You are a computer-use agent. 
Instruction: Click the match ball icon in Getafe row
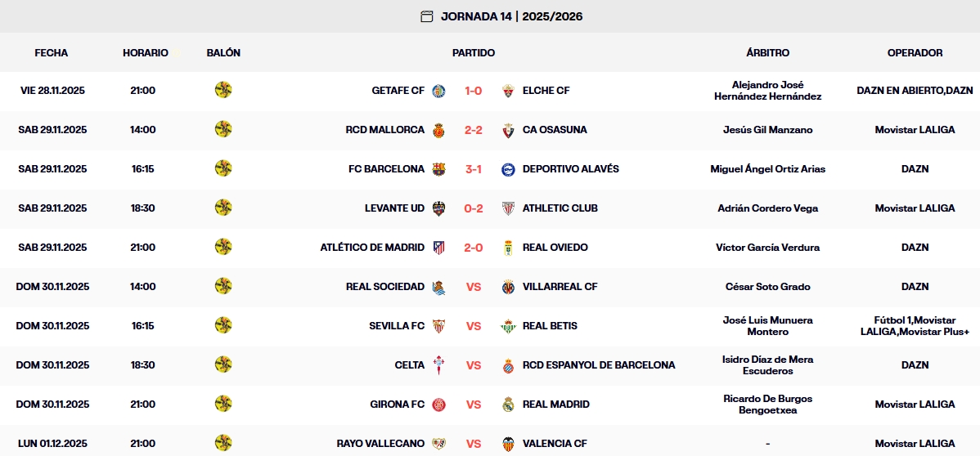(223, 90)
